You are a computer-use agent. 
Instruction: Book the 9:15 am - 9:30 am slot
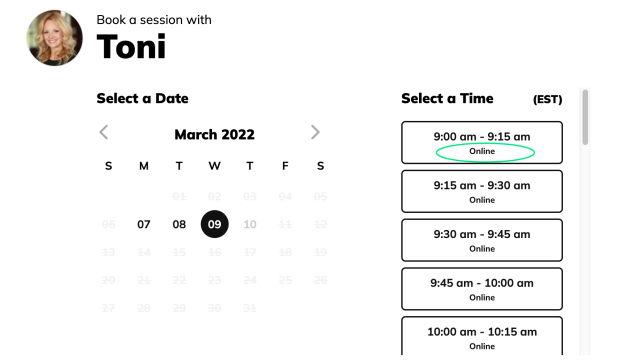tap(482, 191)
